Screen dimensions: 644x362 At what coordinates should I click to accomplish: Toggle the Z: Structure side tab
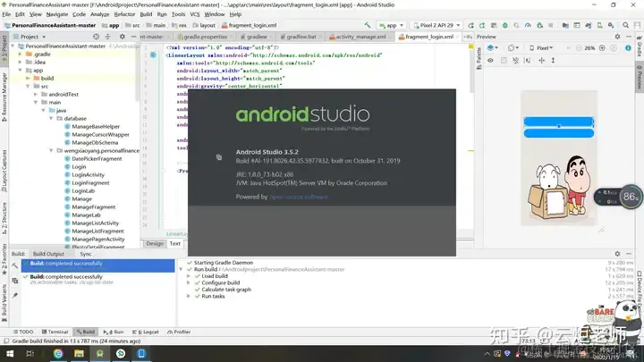pyautogui.click(x=4, y=218)
